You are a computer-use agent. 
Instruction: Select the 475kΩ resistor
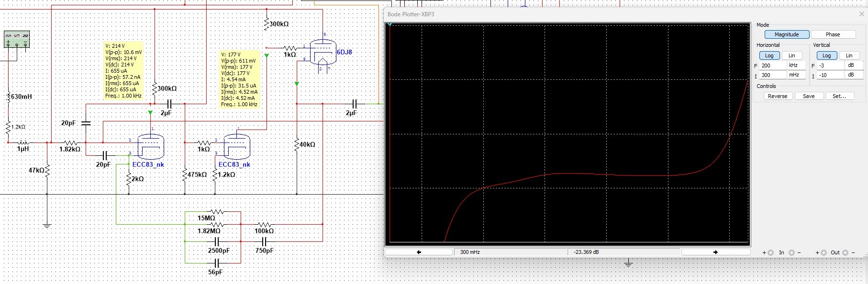(x=185, y=175)
